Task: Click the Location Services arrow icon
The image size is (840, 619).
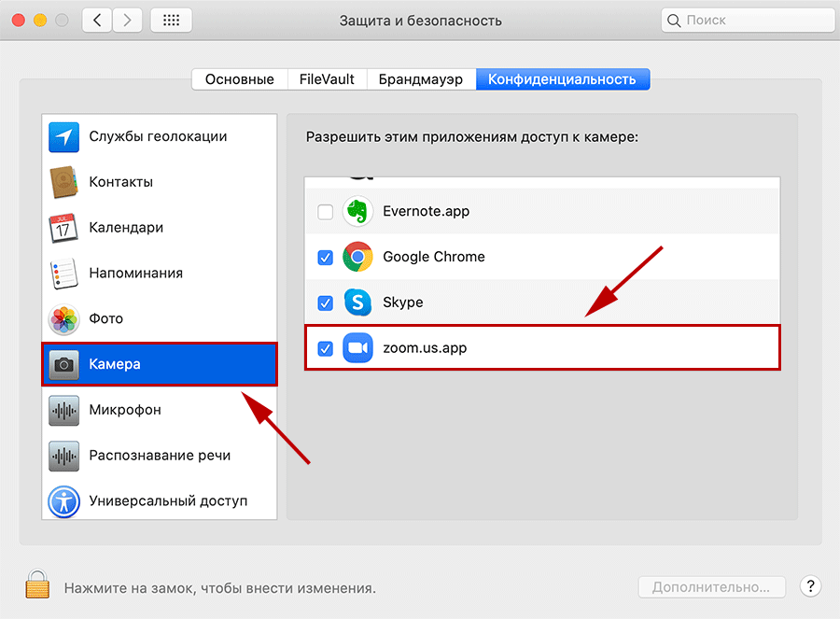Action: 63,136
